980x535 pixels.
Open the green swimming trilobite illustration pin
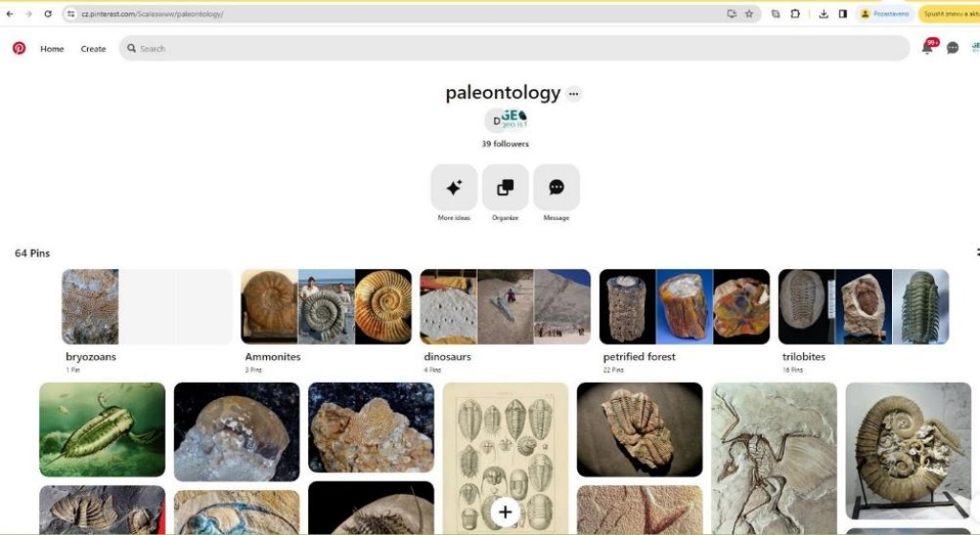[102, 430]
